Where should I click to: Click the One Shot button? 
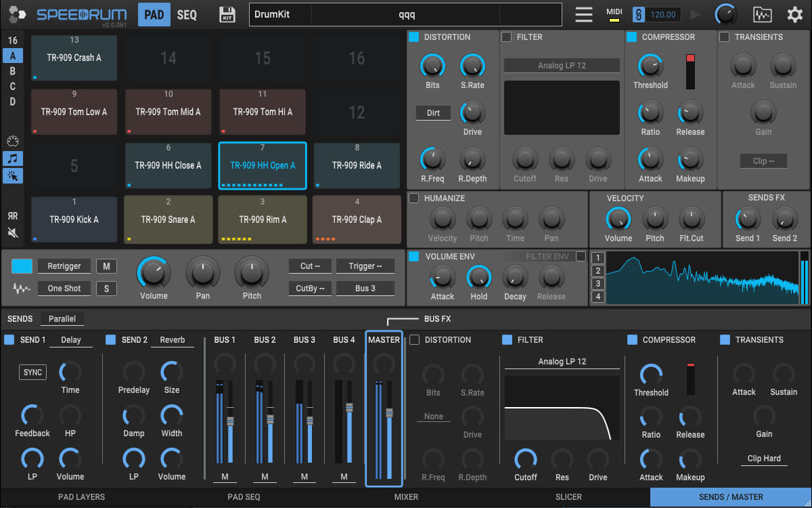click(64, 289)
